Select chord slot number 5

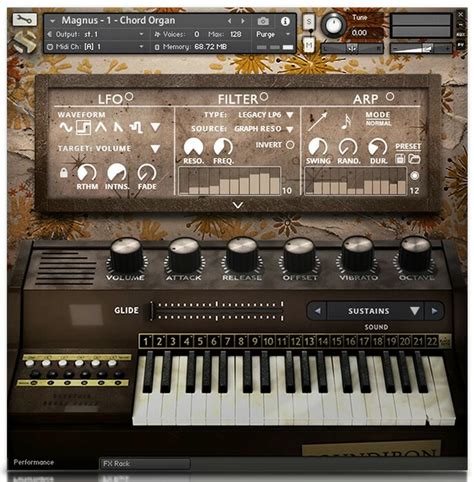pos(200,341)
